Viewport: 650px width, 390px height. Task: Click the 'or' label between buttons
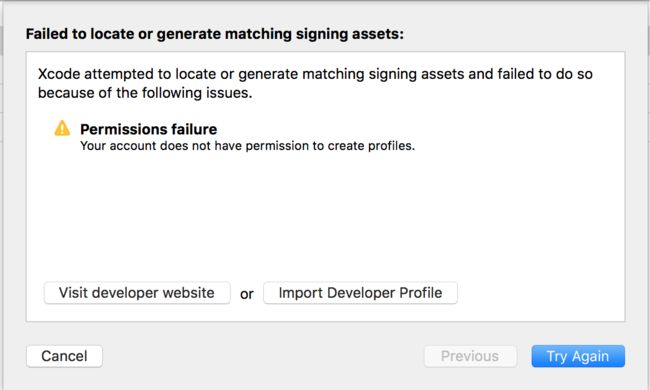tap(247, 294)
